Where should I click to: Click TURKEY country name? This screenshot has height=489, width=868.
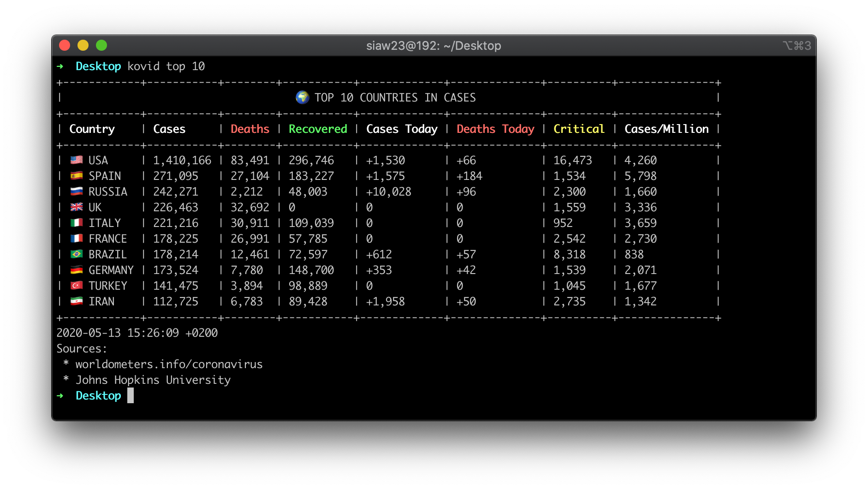coord(108,286)
